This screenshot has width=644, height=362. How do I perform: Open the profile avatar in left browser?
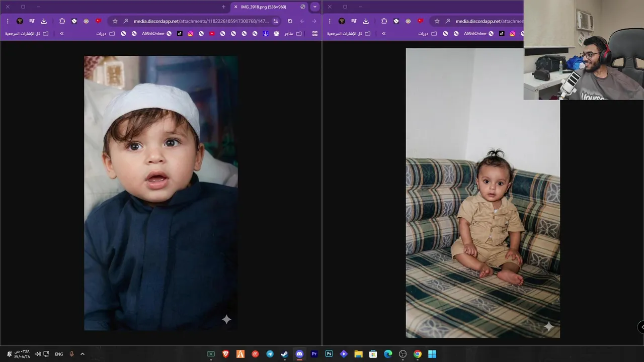(x=20, y=21)
